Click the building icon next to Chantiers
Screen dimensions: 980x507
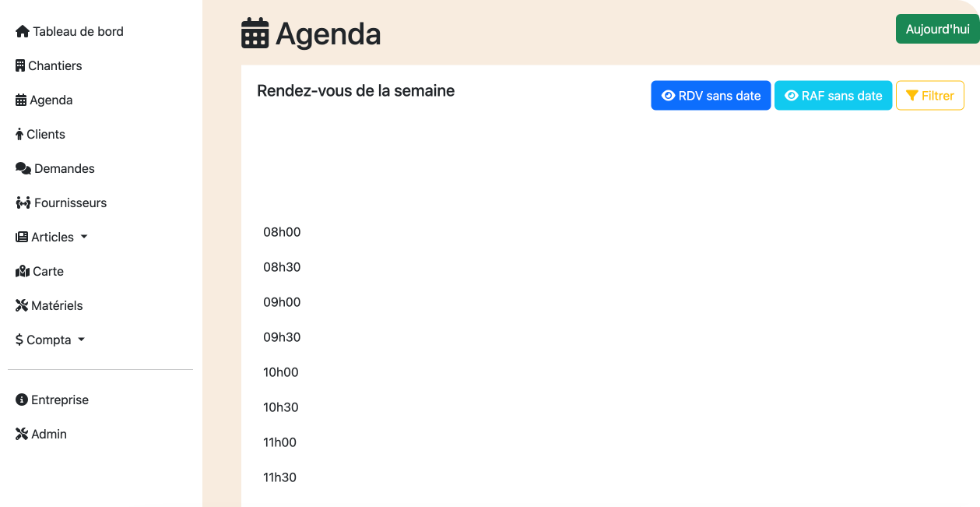pos(20,66)
